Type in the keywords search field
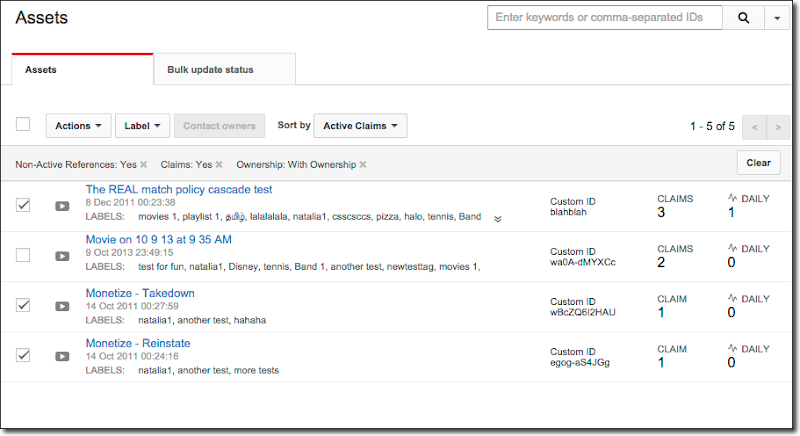This screenshot has width=800, height=436. 604,18
